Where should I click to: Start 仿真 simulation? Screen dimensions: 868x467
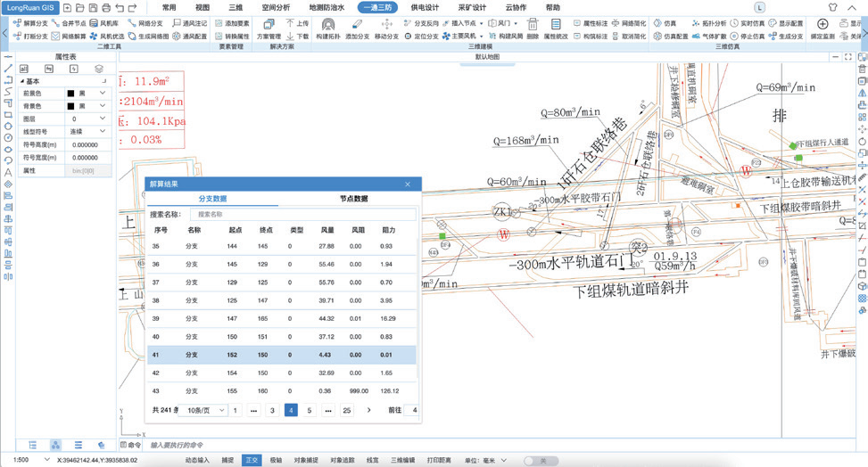pos(665,23)
